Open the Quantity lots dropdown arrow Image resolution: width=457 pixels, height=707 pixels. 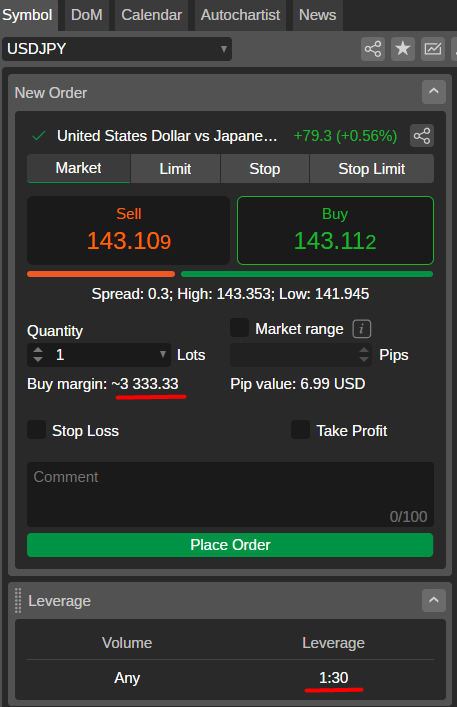(x=163, y=354)
